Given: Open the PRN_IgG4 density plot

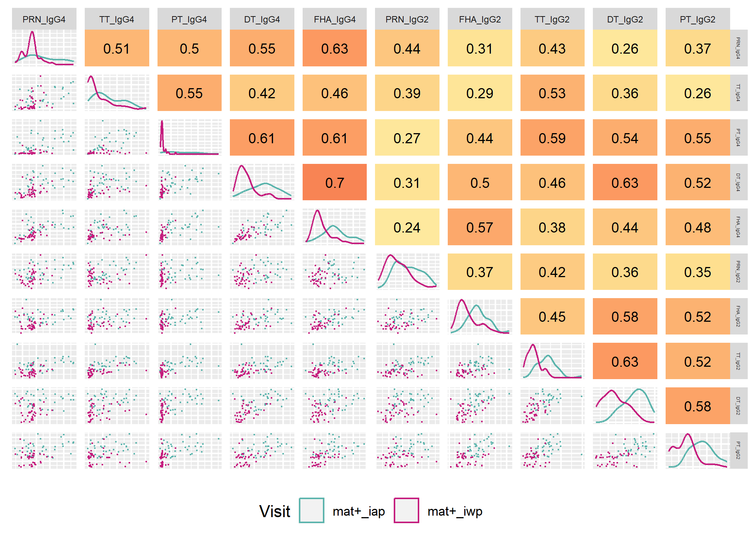Looking at the screenshot, I should coord(44,48).
